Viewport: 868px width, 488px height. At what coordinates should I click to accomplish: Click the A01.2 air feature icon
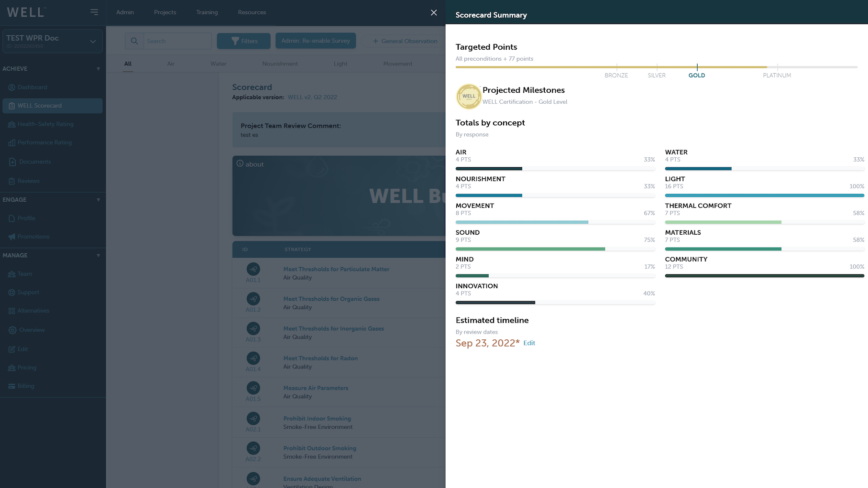pyautogui.click(x=253, y=299)
